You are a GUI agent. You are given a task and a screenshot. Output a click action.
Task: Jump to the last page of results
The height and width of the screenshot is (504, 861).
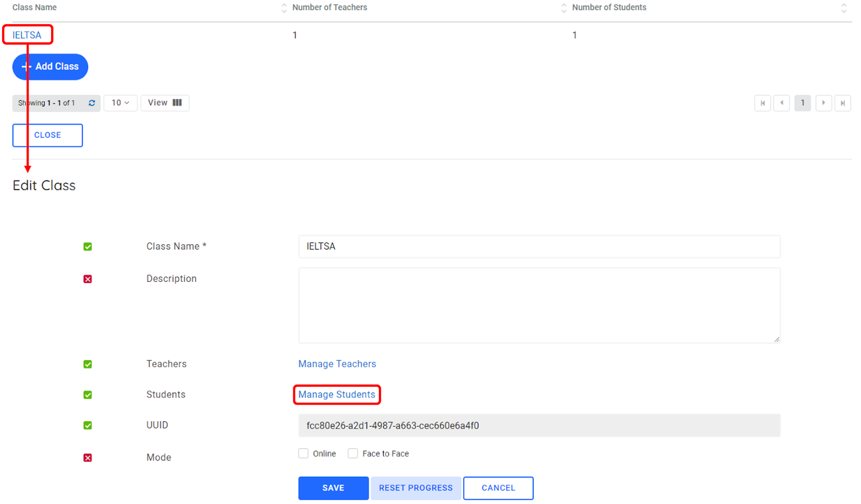(x=842, y=103)
